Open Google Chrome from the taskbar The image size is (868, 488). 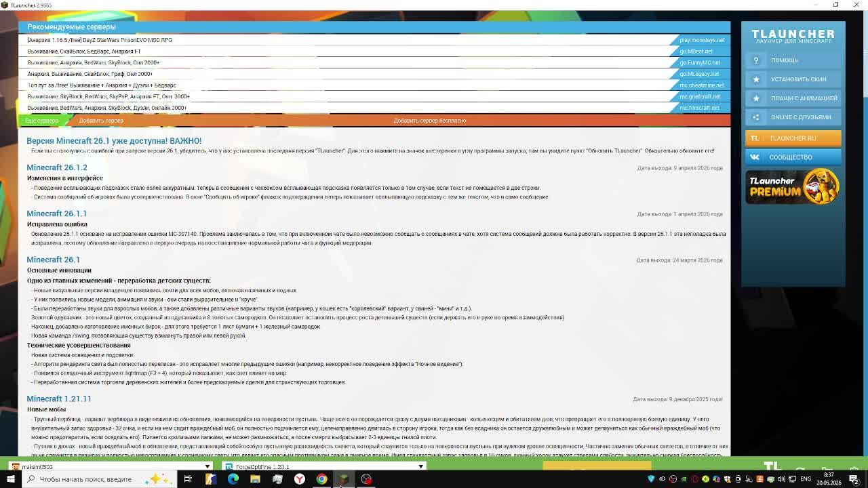pos(322,479)
